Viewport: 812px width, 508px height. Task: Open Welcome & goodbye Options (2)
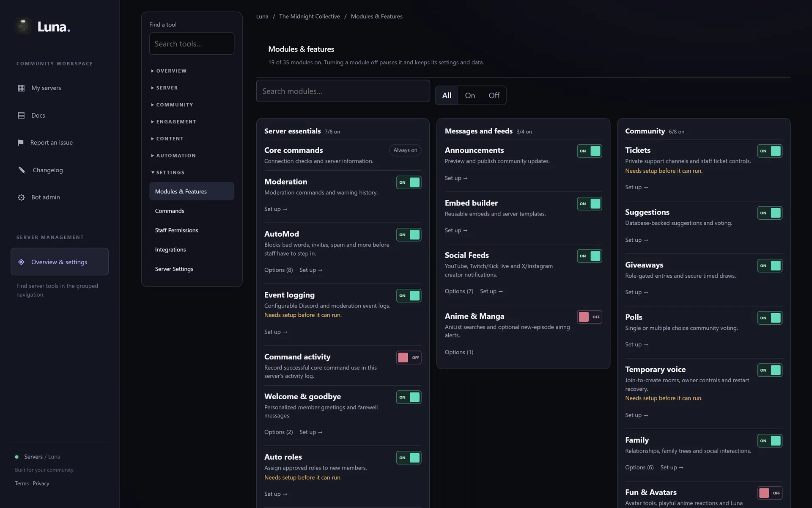[278, 432]
